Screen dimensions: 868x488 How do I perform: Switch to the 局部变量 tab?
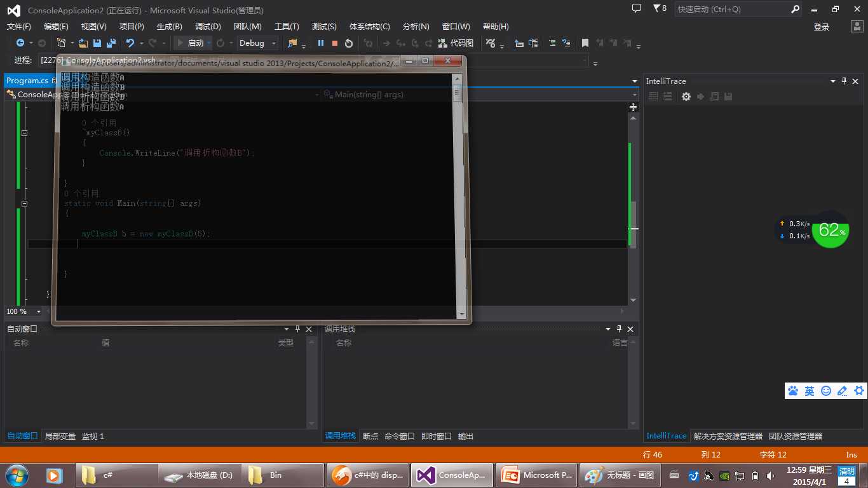(x=60, y=436)
